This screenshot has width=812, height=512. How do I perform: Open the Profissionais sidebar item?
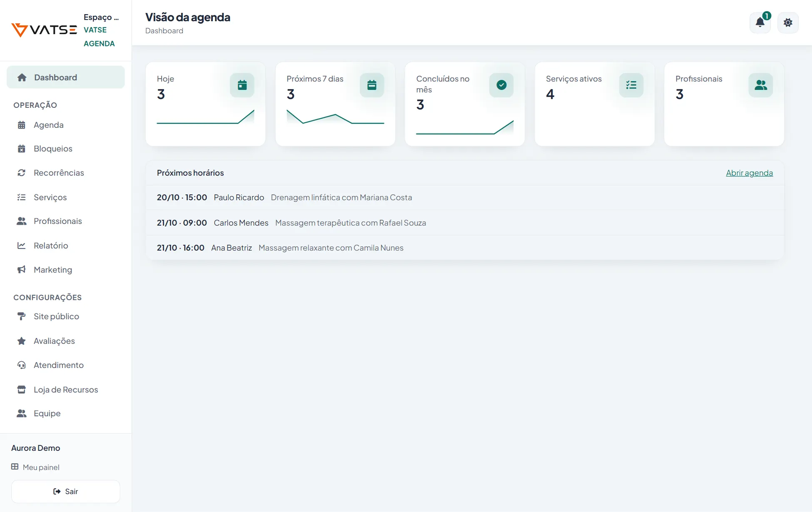click(x=66, y=221)
